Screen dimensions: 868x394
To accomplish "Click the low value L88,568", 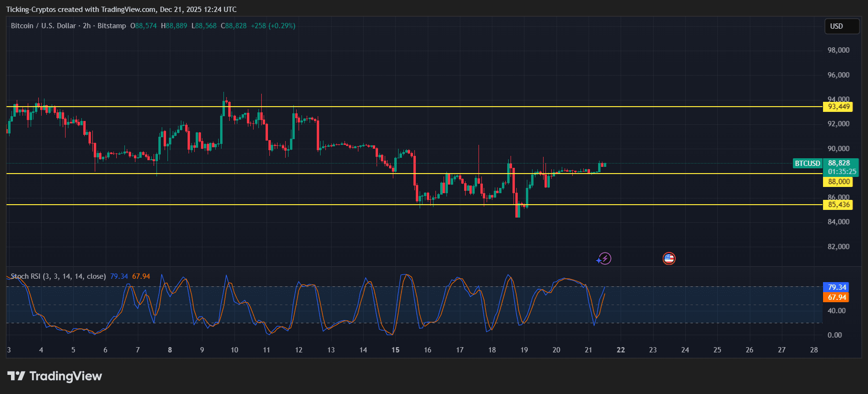I will click(204, 26).
